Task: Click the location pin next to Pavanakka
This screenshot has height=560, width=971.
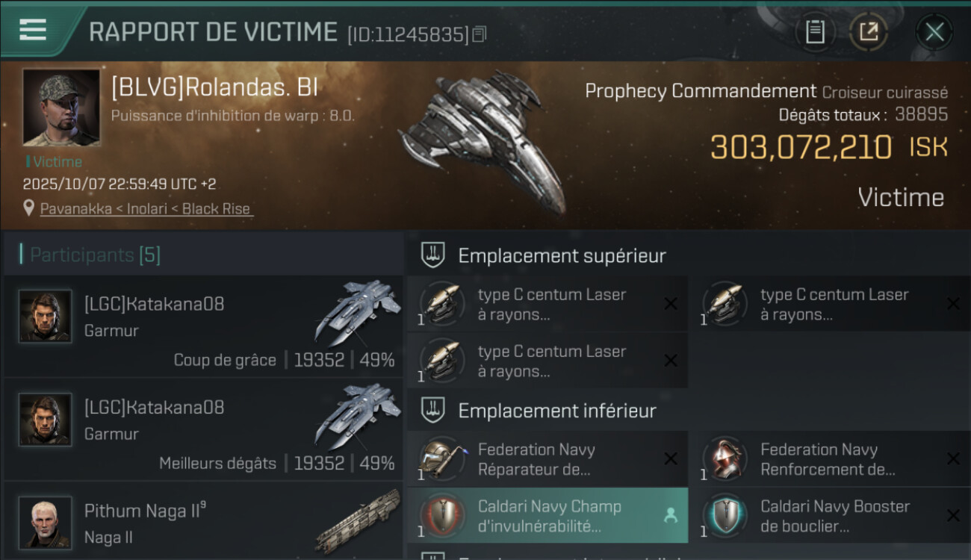Action: click(29, 209)
